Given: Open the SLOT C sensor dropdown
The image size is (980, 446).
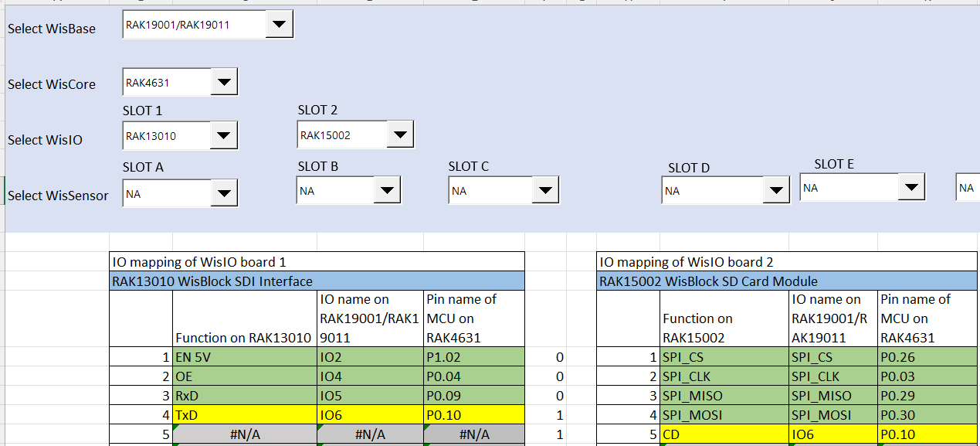Looking at the screenshot, I should point(544,190).
